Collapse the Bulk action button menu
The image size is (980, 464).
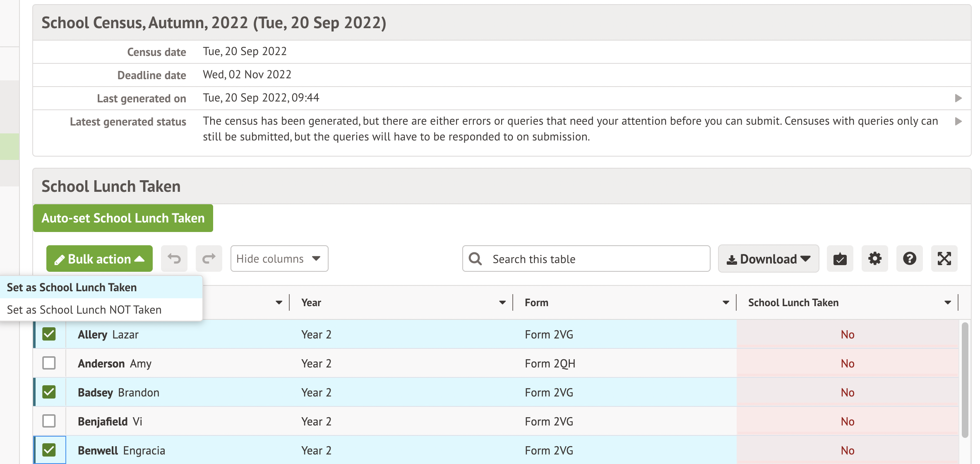(x=99, y=259)
